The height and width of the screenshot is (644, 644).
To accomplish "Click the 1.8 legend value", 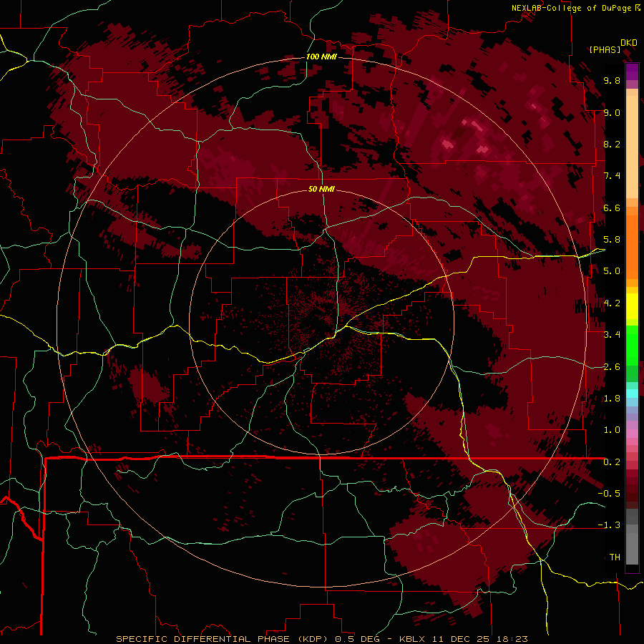I will 612,399.
